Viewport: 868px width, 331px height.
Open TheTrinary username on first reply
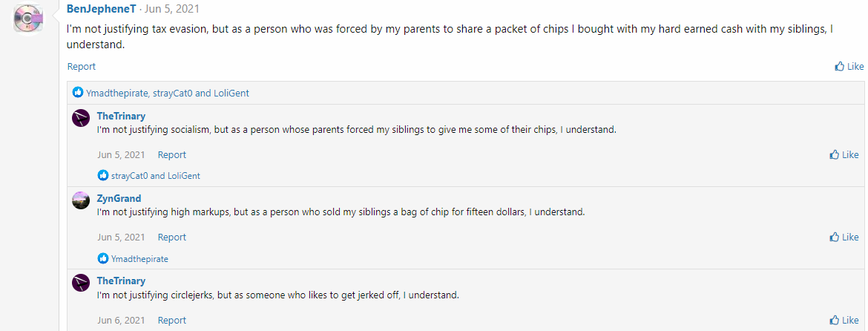coord(121,117)
